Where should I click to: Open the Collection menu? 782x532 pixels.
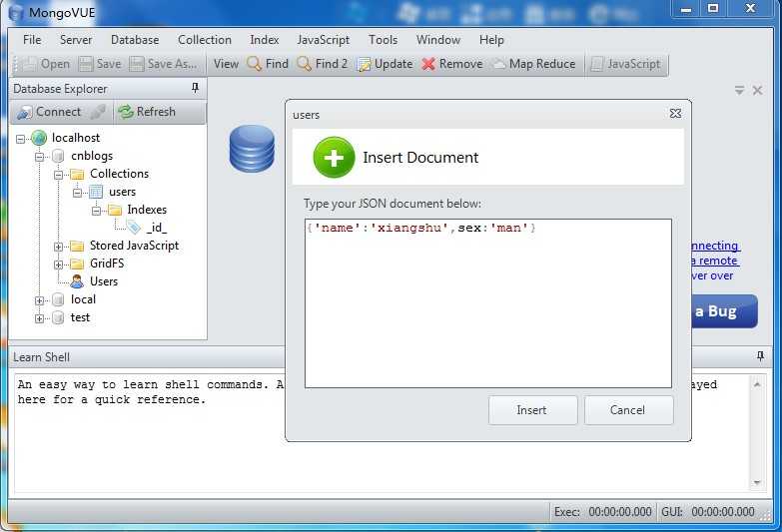tap(205, 40)
